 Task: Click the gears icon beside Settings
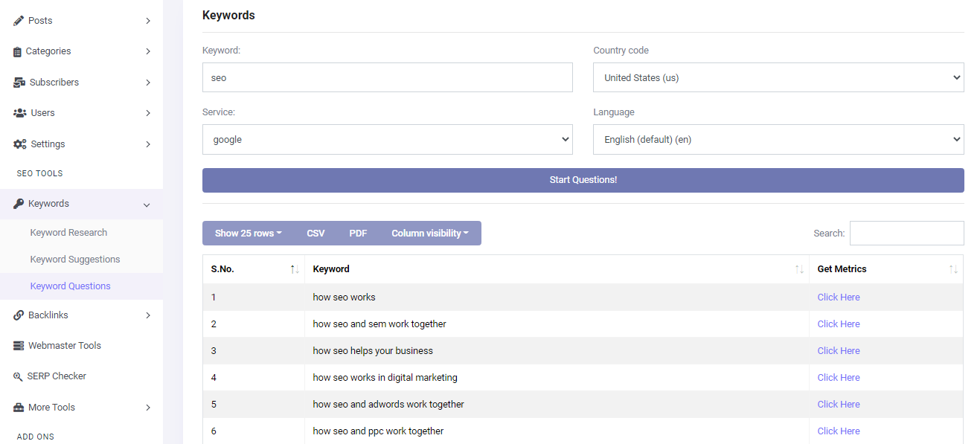coord(20,144)
